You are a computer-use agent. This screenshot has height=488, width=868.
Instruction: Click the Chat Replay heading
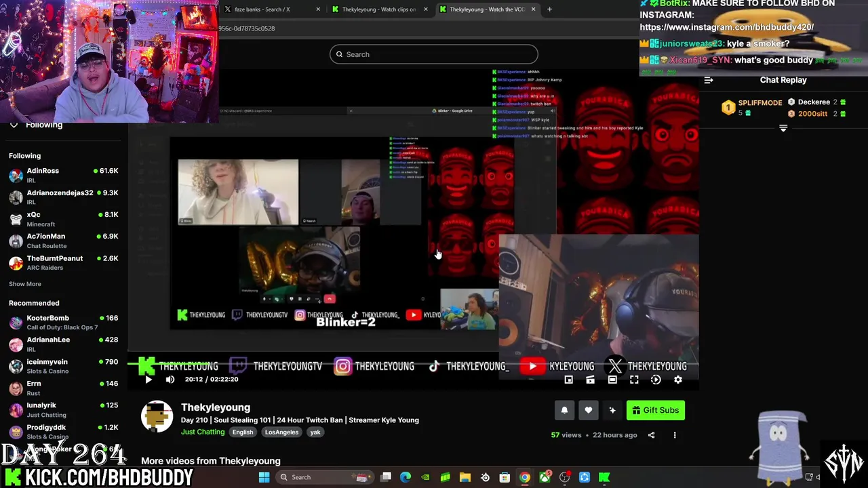[x=783, y=80]
